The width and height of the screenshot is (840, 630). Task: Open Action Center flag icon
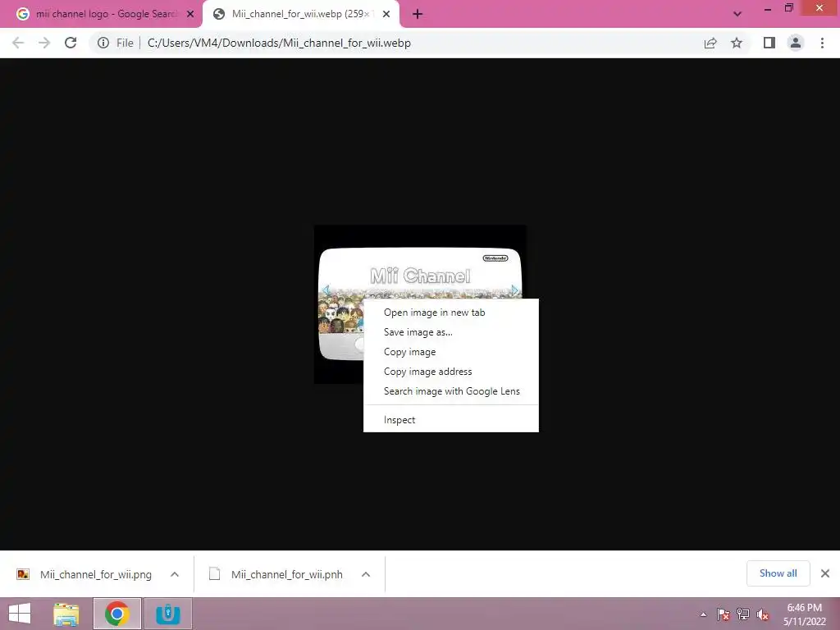tap(724, 614)
